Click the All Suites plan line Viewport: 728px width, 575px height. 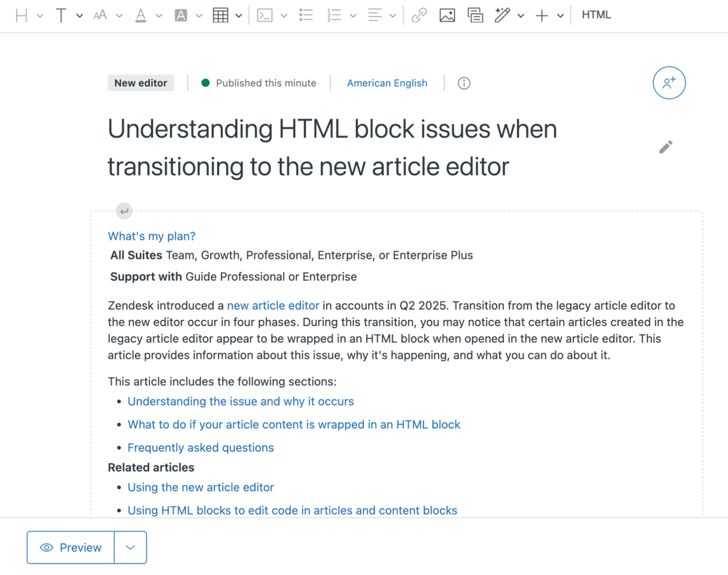pos(292,255)
